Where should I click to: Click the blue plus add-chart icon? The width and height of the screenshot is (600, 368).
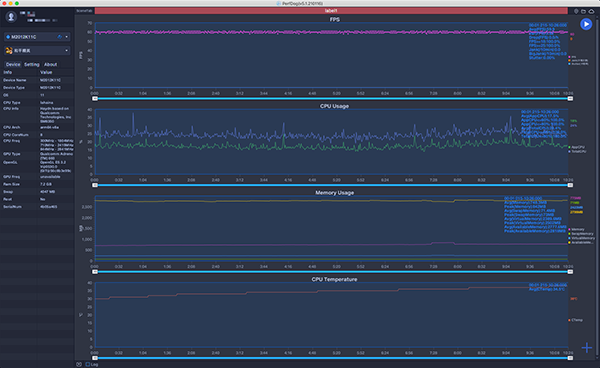[587, 348]
